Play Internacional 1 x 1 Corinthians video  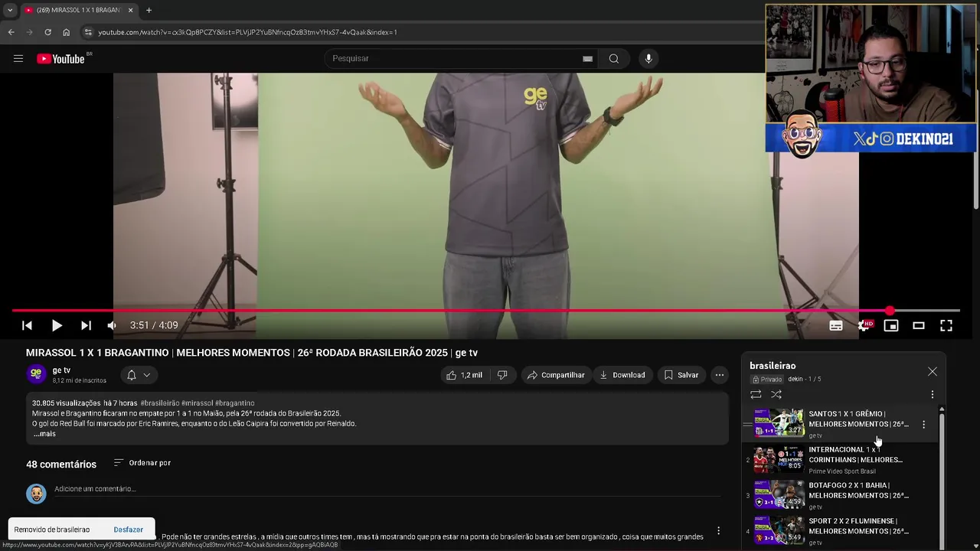pos(779,458)
